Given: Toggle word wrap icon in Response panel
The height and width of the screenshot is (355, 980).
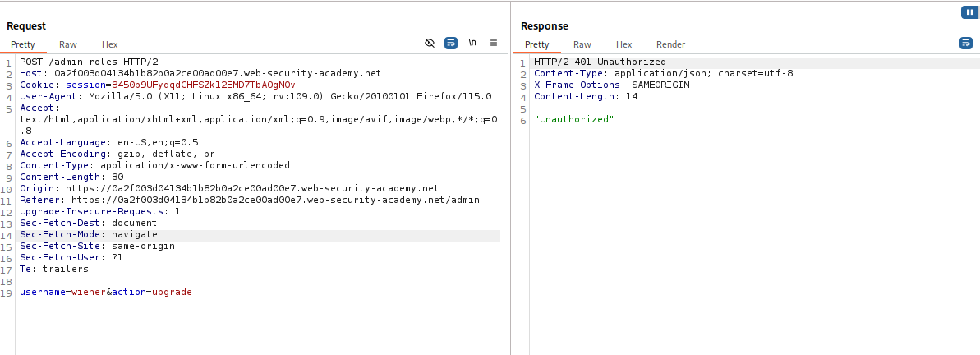Looking at the screenshot, I should (x=965, y=43).
